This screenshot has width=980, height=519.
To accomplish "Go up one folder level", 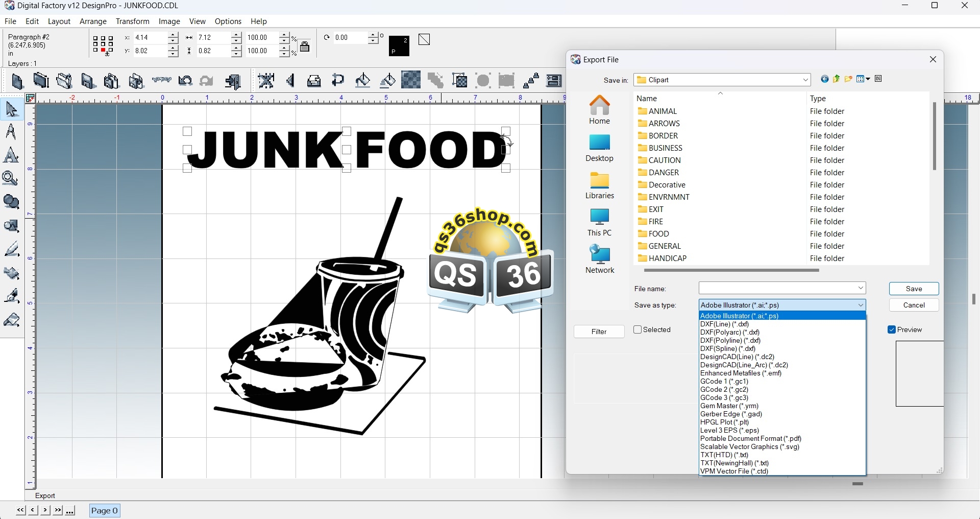I will (837, 79).
